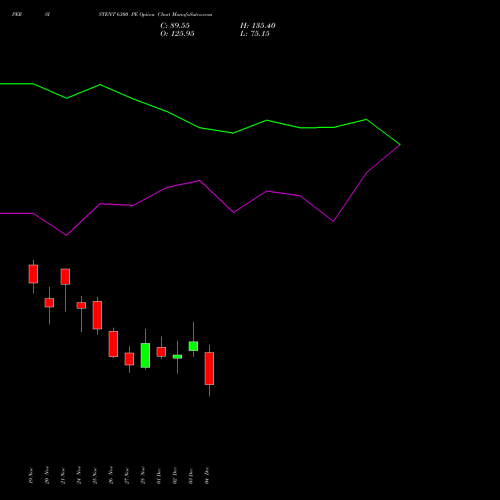Click the large red candlestick for 04 Dec
500x500 pixels.
[209, 368]
